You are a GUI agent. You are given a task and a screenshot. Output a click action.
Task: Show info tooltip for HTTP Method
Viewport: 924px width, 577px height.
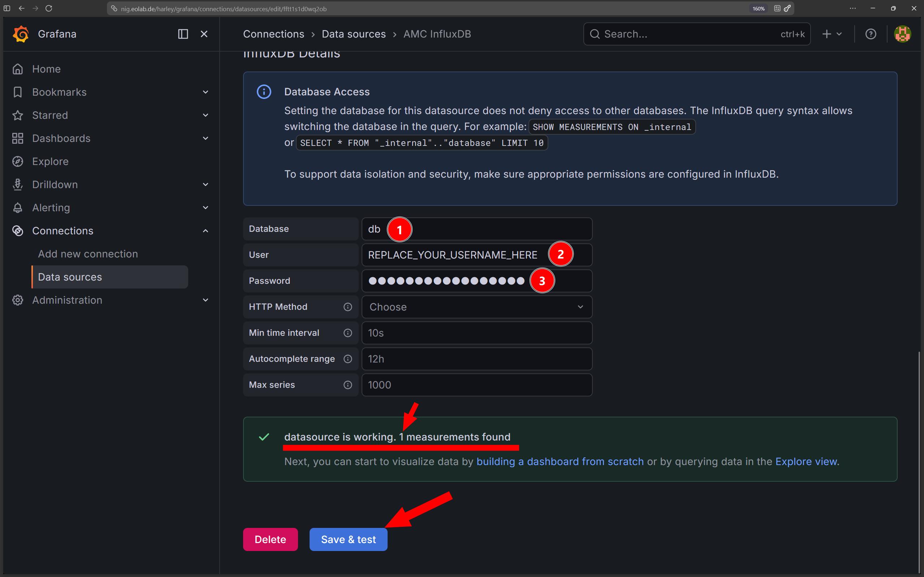click(348, 307)
